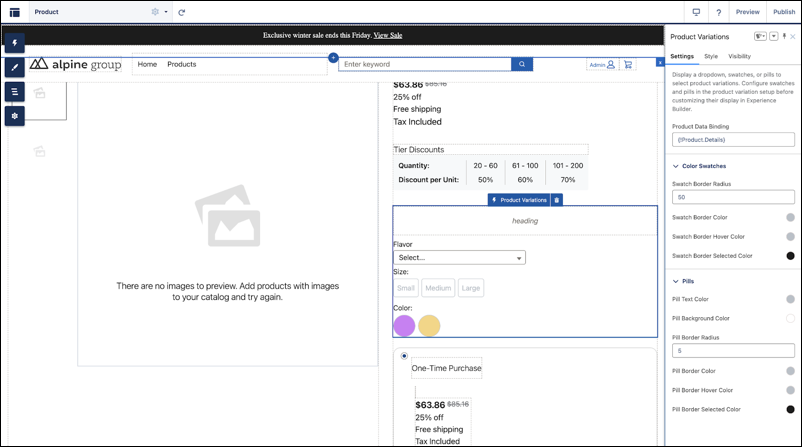Collapse the Color Swatches section

coord(676,166)
